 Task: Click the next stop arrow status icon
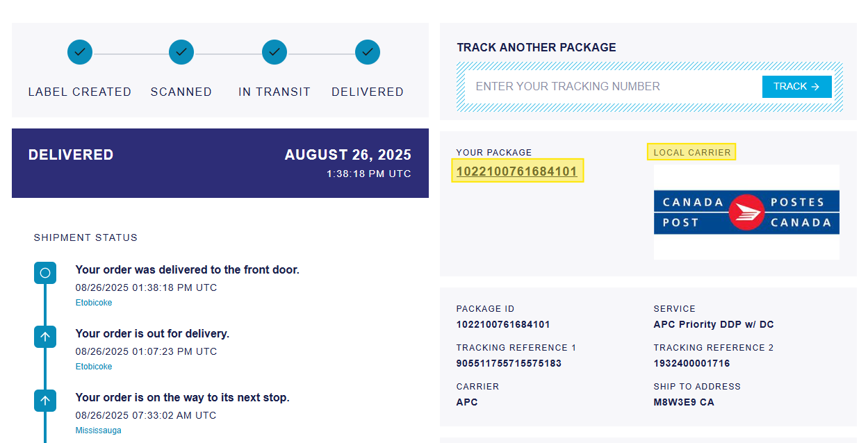[x=45, y=401]
